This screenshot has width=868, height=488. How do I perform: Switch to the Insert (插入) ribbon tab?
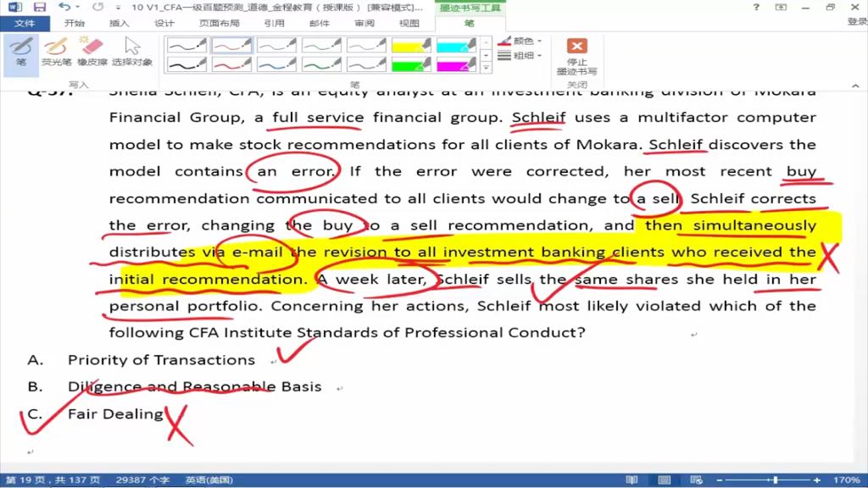120,23
